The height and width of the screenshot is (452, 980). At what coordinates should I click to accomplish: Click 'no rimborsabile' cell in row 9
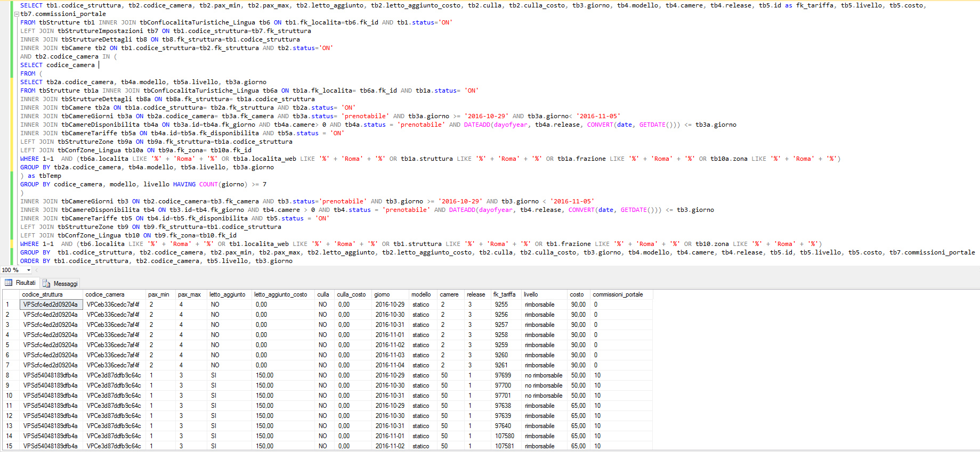click(545, 385)
